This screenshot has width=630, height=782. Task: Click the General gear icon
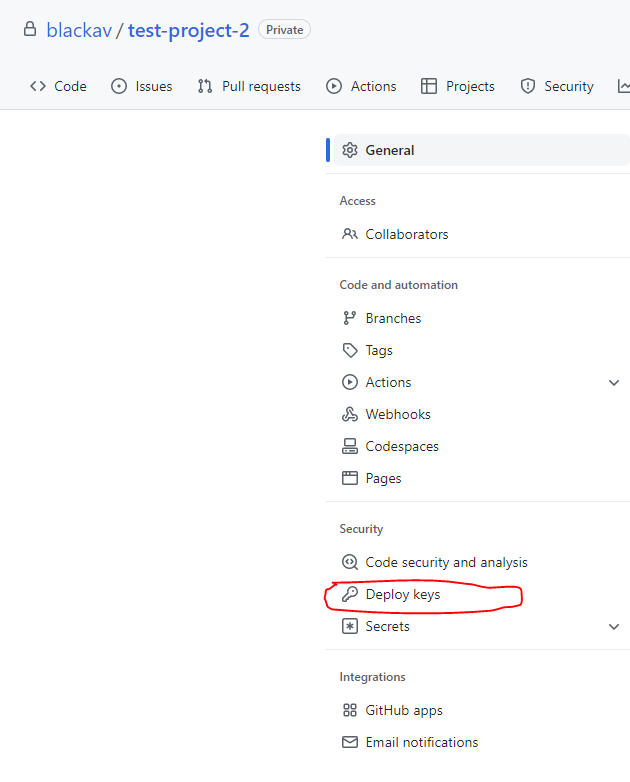pos(350,150)
